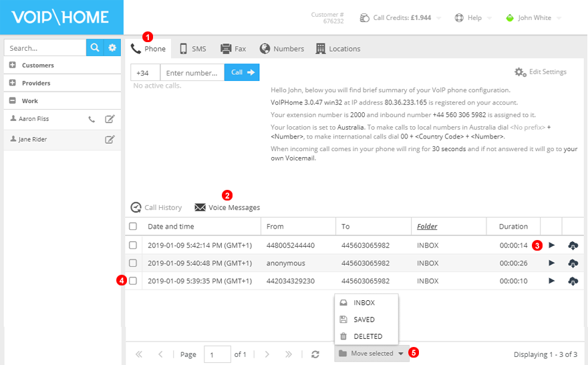
Task: Download the voicemail from anonymous caller
Action: pyautogui.click(x=573, y=263)
